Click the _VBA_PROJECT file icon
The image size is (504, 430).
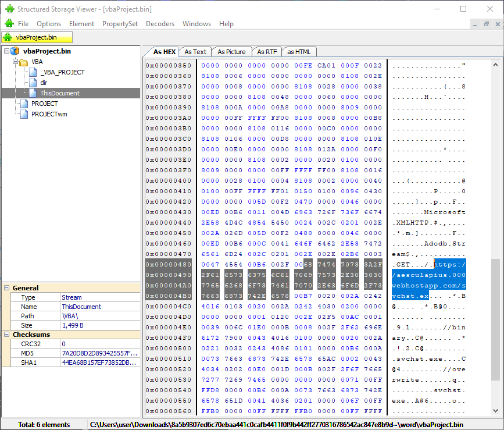pos(33,72)
